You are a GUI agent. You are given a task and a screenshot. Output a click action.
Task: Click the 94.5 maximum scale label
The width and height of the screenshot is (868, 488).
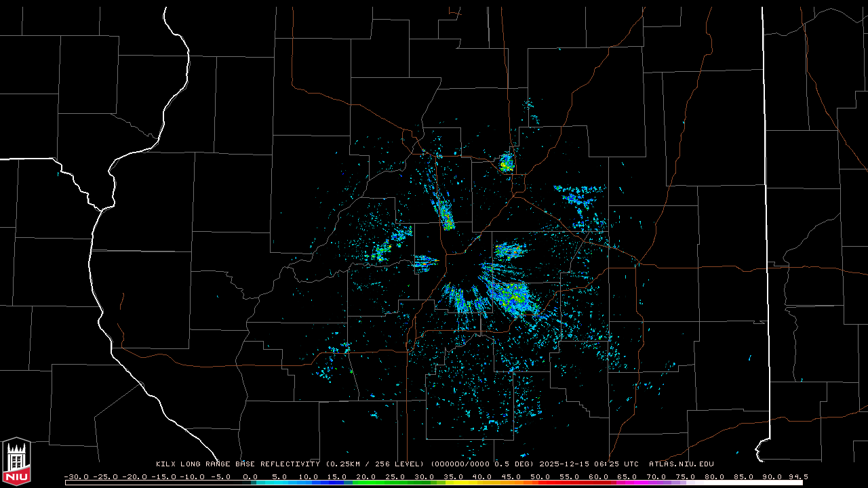tap(797, 476)
